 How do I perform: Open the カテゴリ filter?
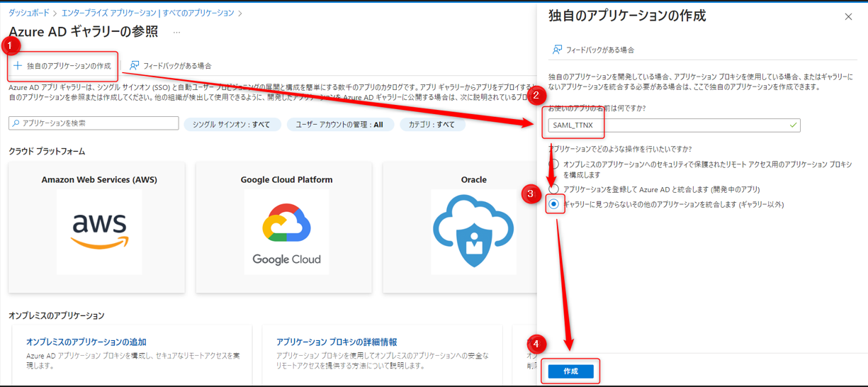(432, 125)
